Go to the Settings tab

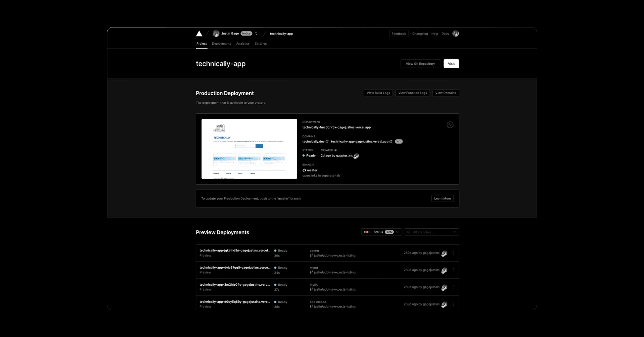[x=261, y=44]
